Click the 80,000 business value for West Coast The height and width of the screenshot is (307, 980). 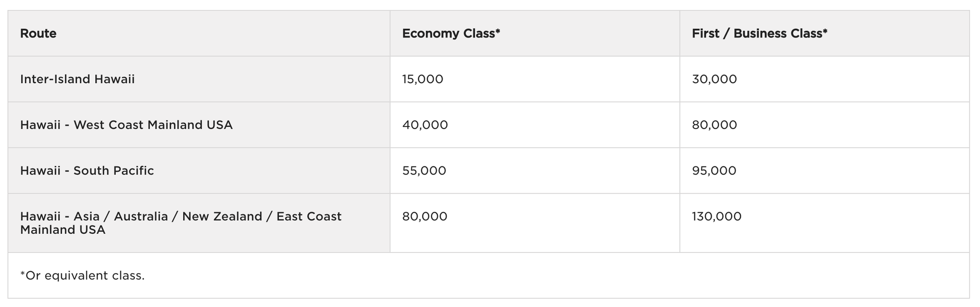[x=714, y=125]
